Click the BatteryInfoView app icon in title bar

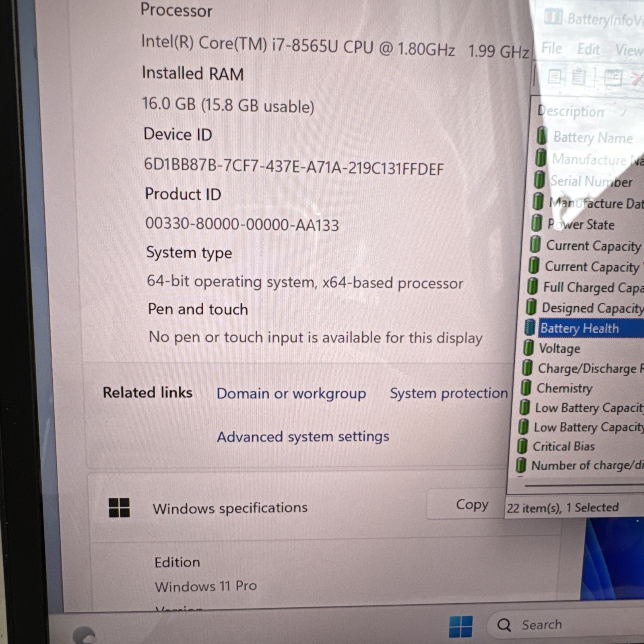[553, 17]
